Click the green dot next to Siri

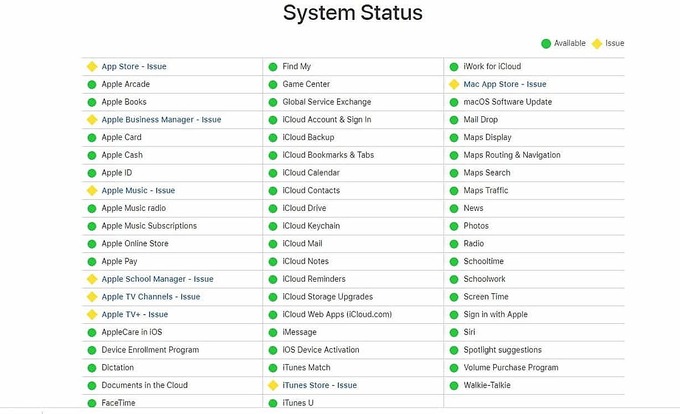[454, 333]
